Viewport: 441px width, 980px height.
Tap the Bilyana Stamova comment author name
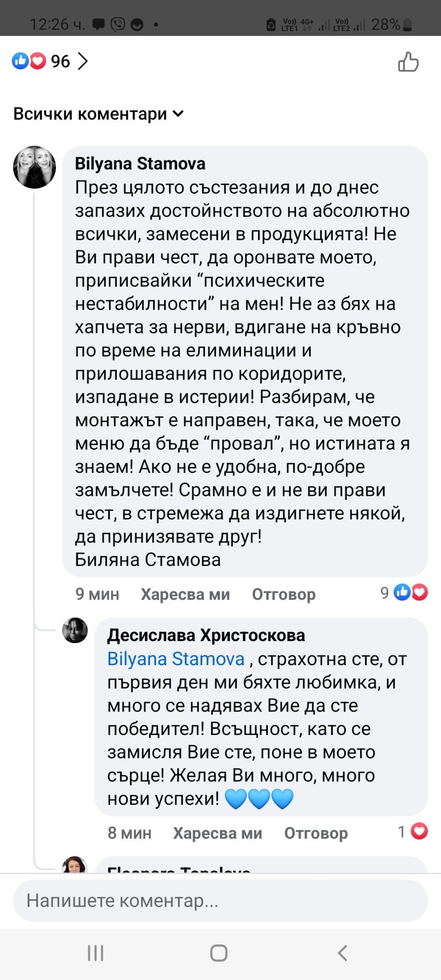pos(140,164)
